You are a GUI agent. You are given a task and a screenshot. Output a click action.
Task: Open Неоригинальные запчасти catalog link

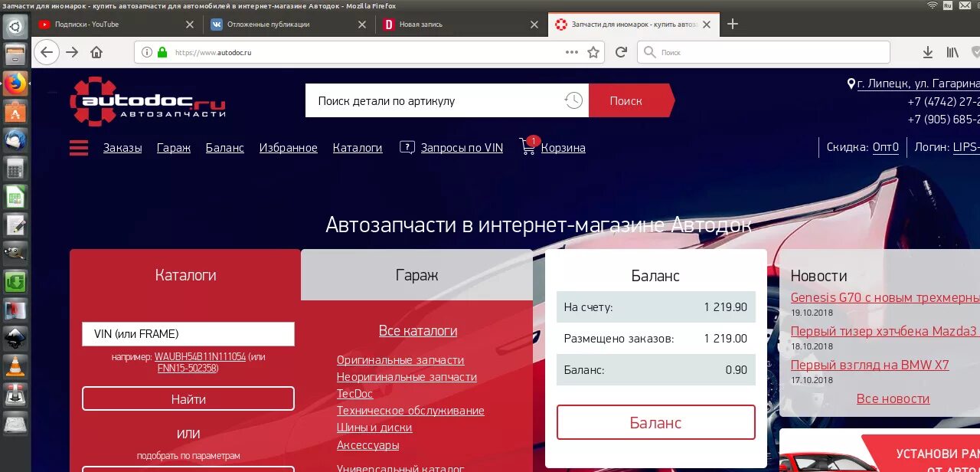click(x=407, y=377)
